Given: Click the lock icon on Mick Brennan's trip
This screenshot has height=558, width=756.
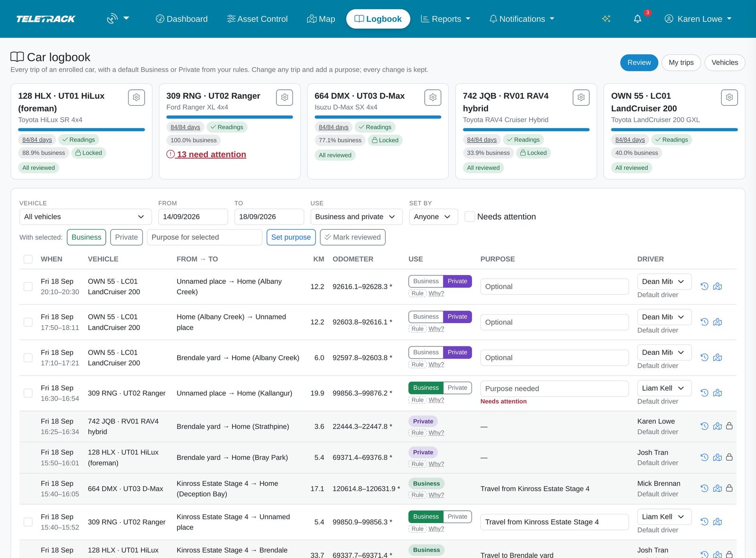Looking at the screenshot, I should [x=729, y=488].
